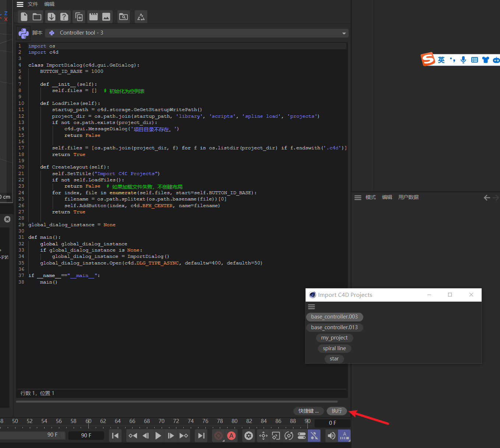The height and width of the screenshot is (448, 500).
Task: Click spiral line button in Import dialog
Action: click(x=334, y=348)
